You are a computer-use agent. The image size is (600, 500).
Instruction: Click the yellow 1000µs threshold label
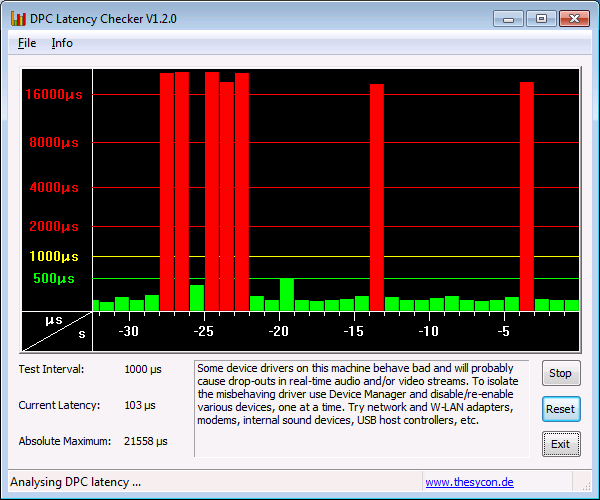click(x=53, y=256)
